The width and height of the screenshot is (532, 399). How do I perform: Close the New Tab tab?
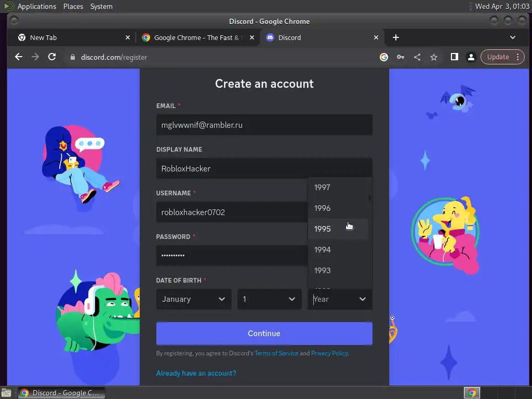pos(128,37)
